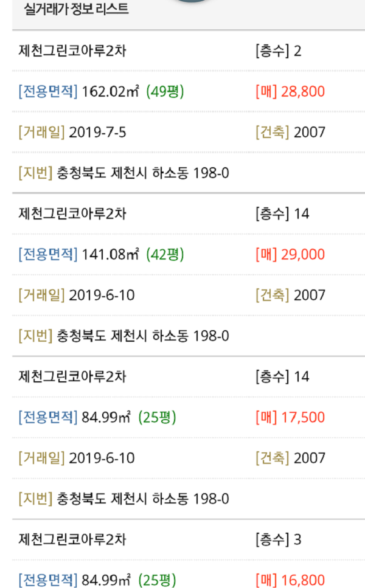Select the 2019-6-10 date in 29,000 listing
The image size is (365, 588).
(x=102, y=296)
